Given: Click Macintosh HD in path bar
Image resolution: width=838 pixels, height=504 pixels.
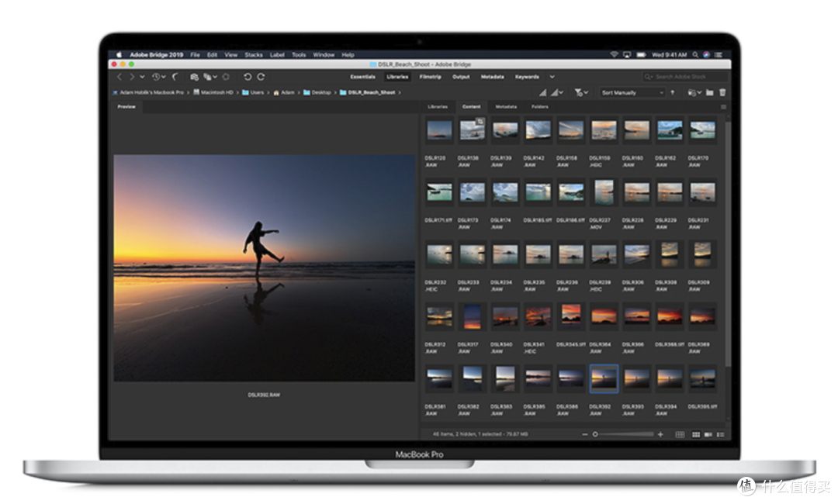Looking at the screenshot, I should point(213,92).
